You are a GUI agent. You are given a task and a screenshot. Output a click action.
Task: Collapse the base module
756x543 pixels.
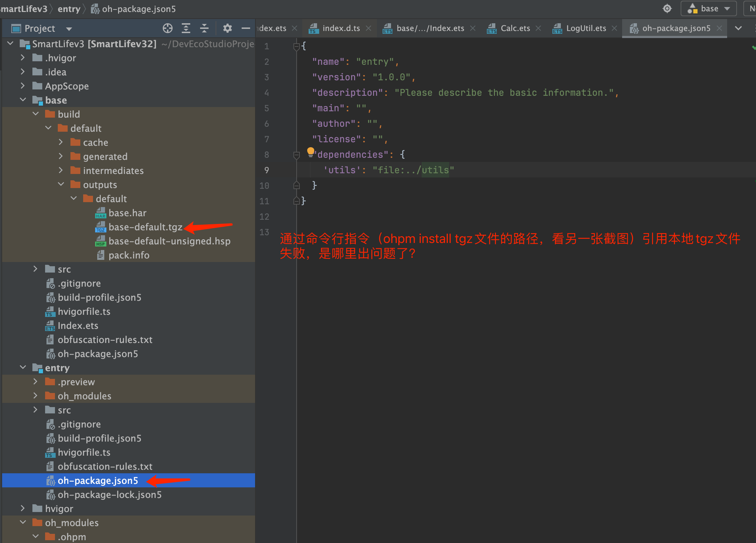click(23, 100)
